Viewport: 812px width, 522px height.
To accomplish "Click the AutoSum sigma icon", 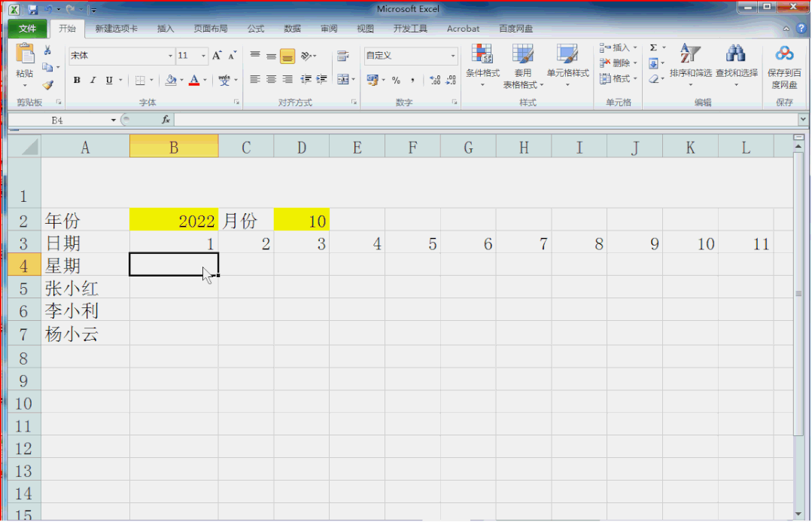I will tap(653, 47).
